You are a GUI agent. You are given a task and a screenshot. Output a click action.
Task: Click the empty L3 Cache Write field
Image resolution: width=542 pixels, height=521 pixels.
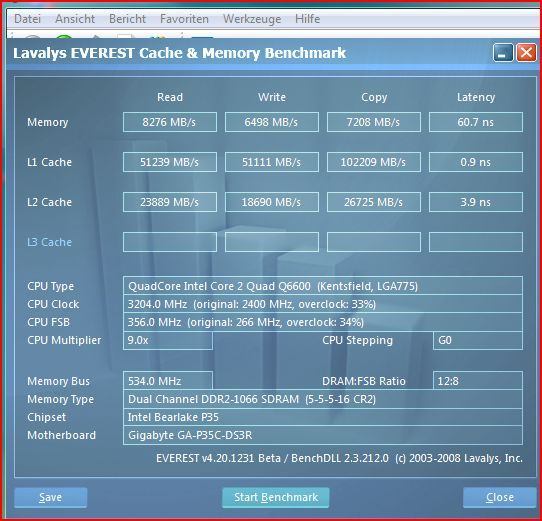point(272,242)
